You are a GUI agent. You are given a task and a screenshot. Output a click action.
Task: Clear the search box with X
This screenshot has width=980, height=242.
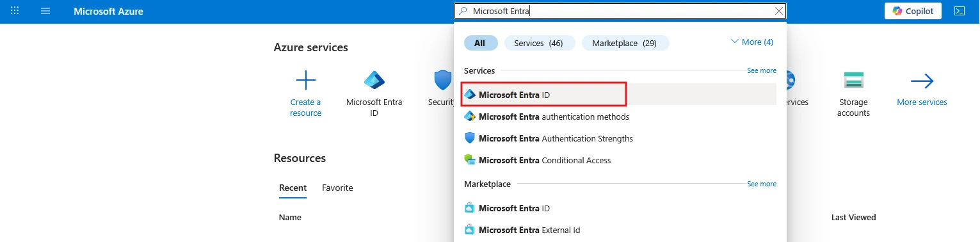(x=778, y=11)
